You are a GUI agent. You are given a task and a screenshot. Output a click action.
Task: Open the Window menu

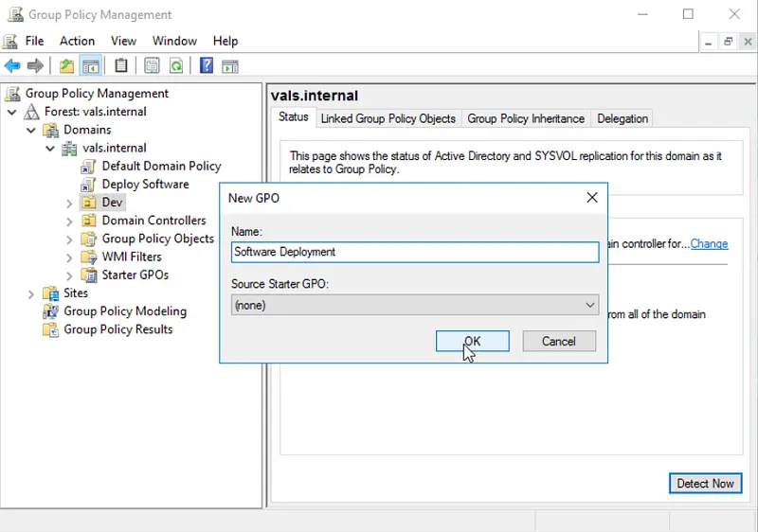tap(174, 41)
